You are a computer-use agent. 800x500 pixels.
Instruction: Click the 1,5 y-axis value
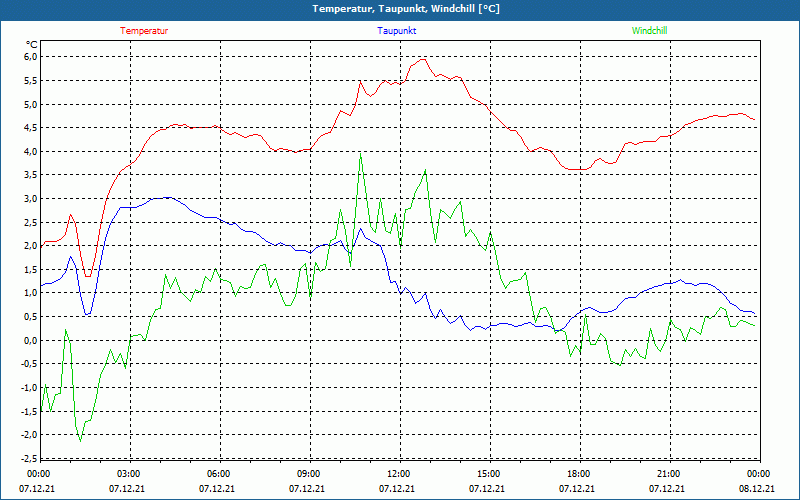coord(31,269)
